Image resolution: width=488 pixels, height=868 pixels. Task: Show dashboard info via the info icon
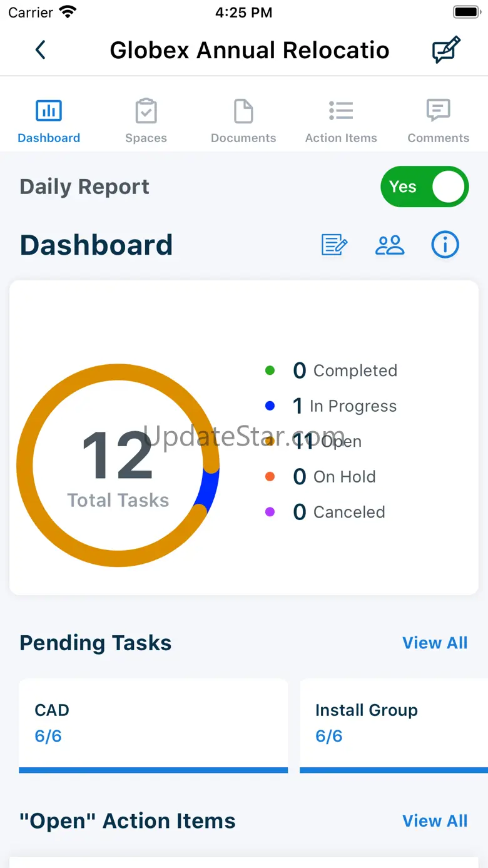(445, 245)
